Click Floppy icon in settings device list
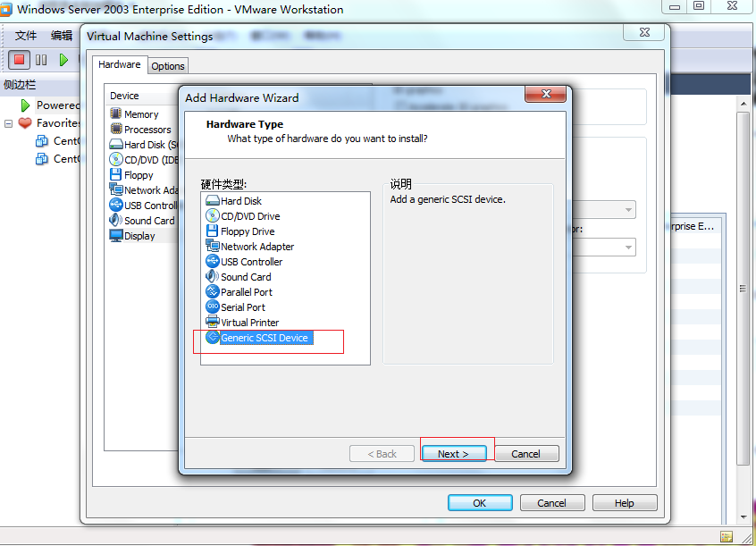Screen dimensions: 756x546 click(x=115, y=174)
